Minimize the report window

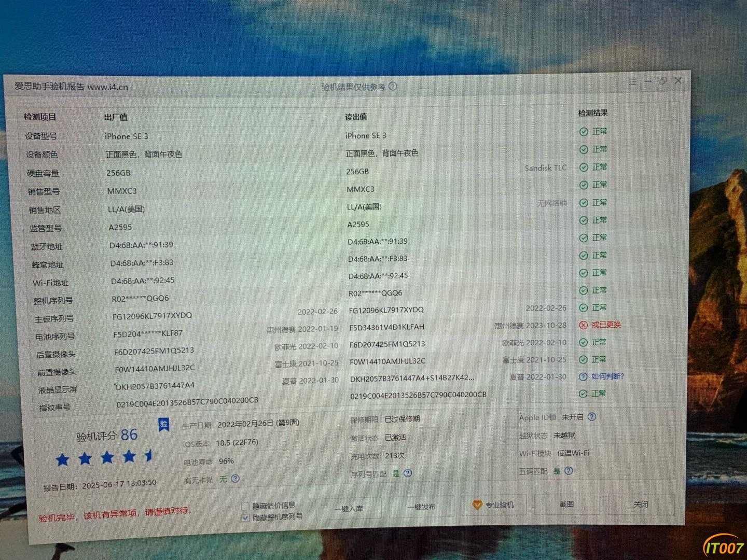[x=647, y=81]
